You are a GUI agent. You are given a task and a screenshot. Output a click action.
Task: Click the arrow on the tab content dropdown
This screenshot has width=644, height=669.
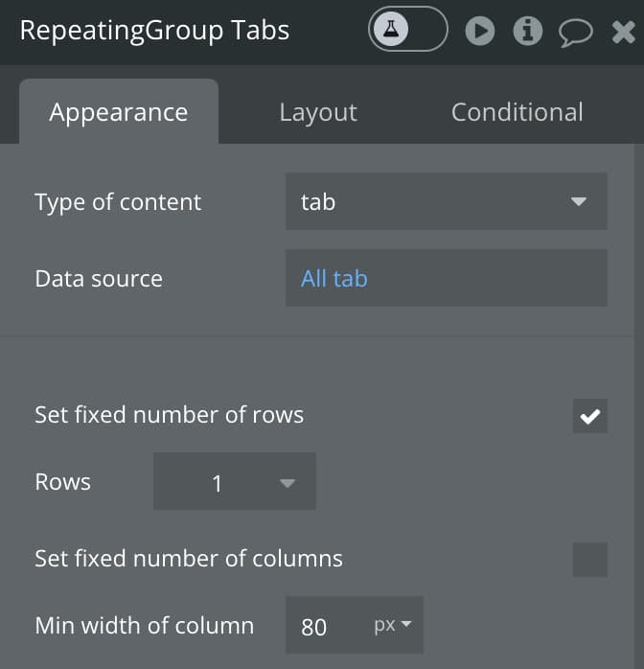tap(578, 201)
